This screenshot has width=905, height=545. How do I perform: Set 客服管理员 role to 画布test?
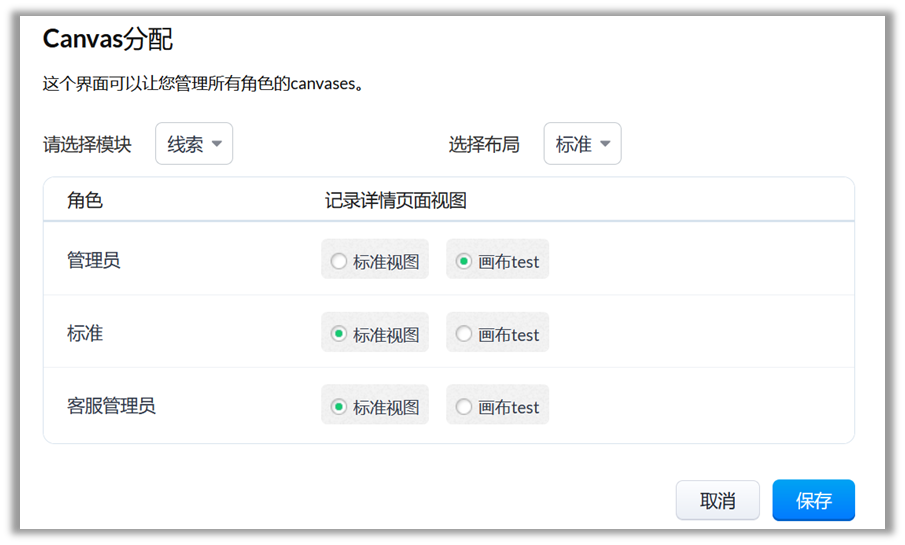464,407
